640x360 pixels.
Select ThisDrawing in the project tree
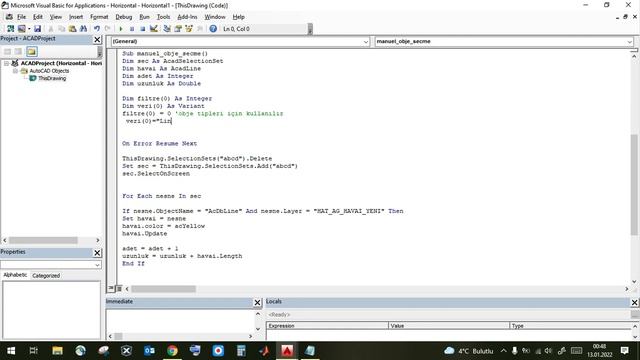52,78
